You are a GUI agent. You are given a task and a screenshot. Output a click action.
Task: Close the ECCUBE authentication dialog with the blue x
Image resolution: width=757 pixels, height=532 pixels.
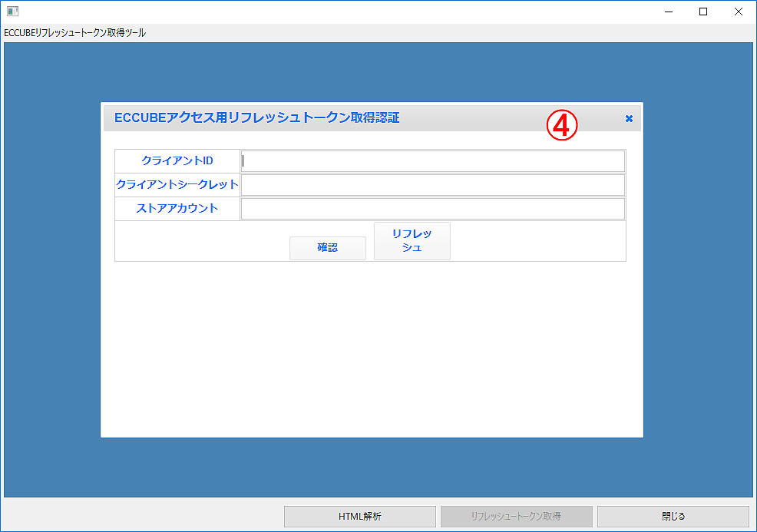pos(629,118)
